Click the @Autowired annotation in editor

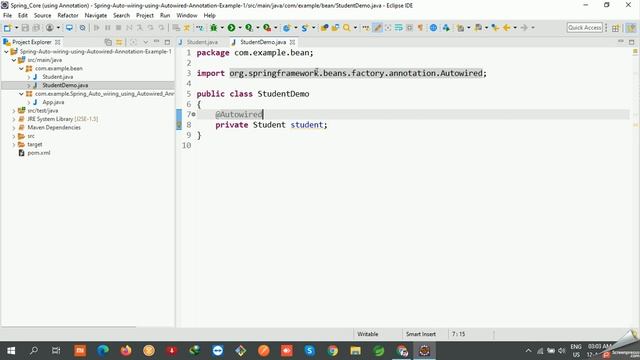click(x=239, y=115)
